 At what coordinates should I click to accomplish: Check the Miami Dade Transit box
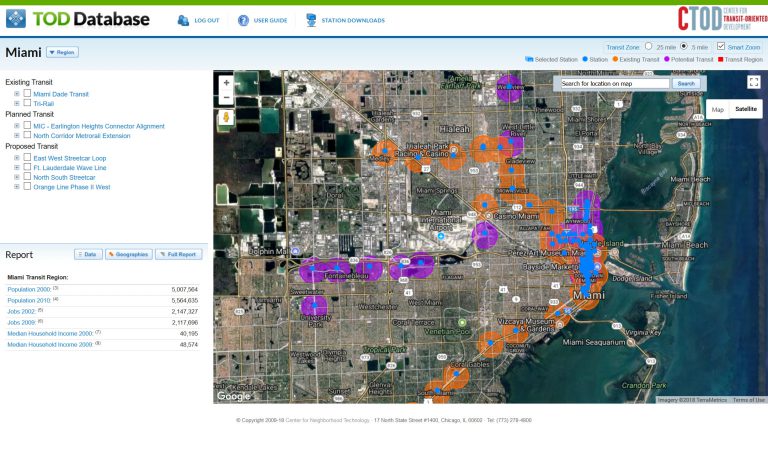(27, 94)
